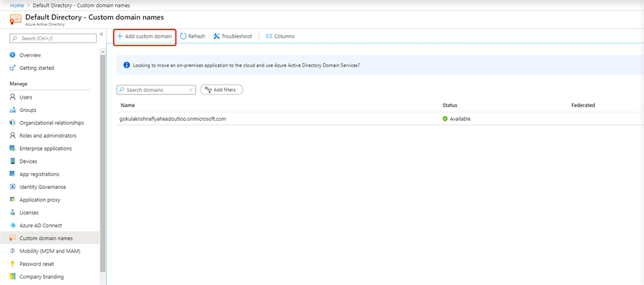Click the green Available status icon

(x=445, y=119)
